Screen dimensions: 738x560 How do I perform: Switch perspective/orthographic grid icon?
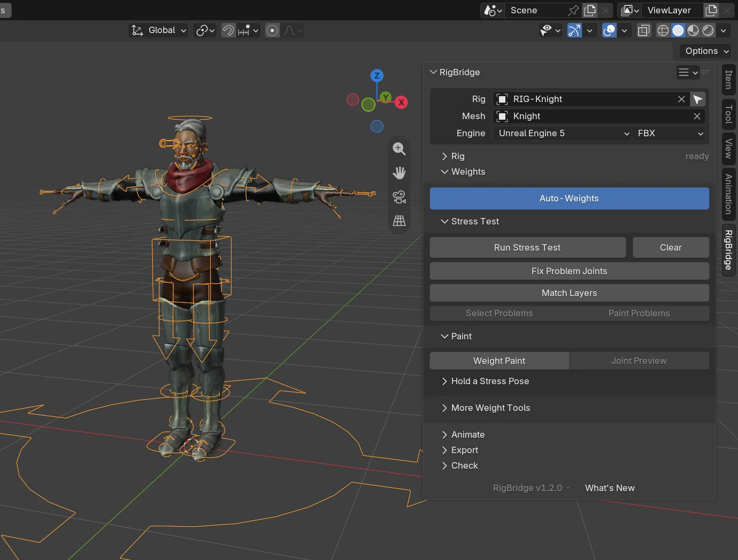(399, 221)
